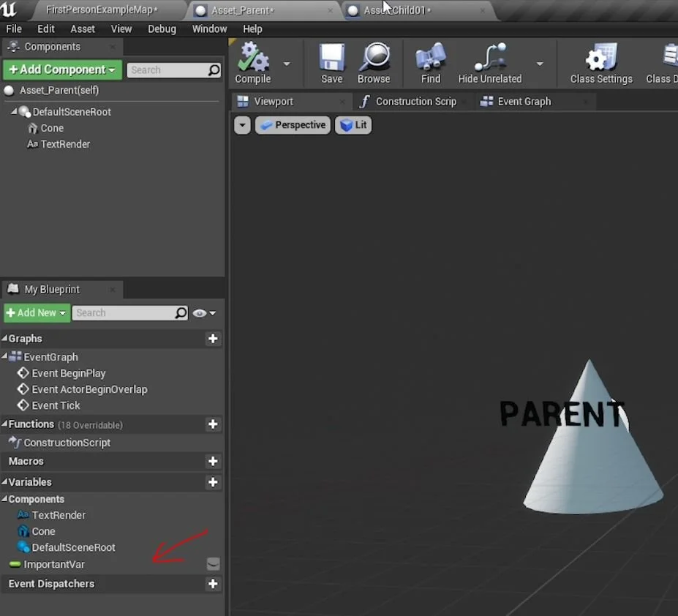Screen dimensions: 678x616
Task: Compile the Blueprint
Action: tap(252, 62)
